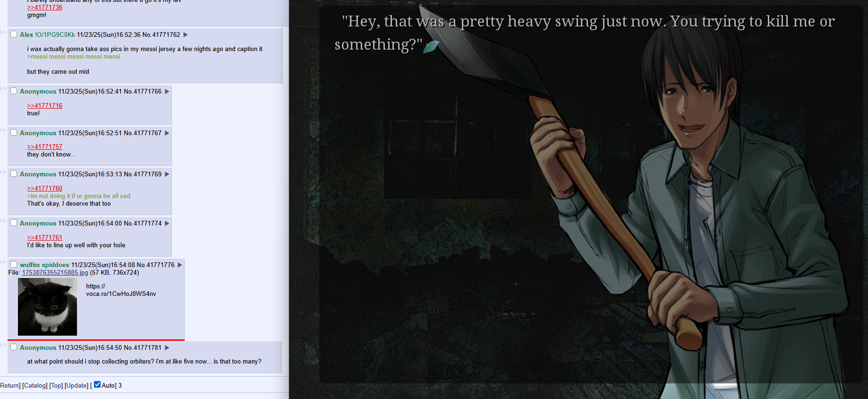
Task: Click greentext ">im not doing it if ur gonna be all sad"
Action: 78,196
